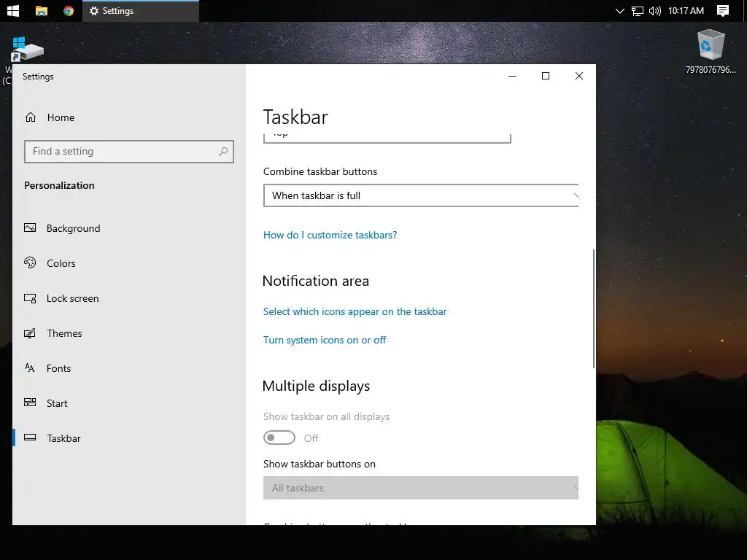747x560 pixels.
Task: Open Select which icons appear on taskbar
Action: pyautogui.click(x=355, y=312)
